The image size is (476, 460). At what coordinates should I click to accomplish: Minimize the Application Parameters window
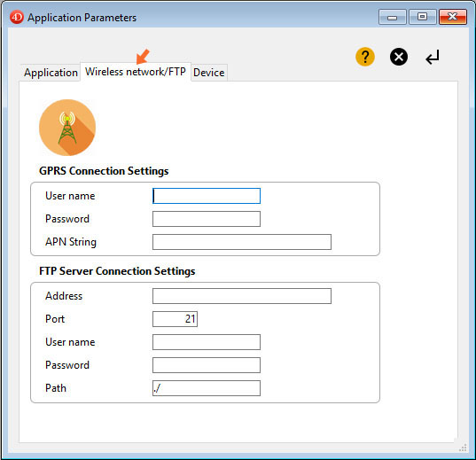point(392,17)
